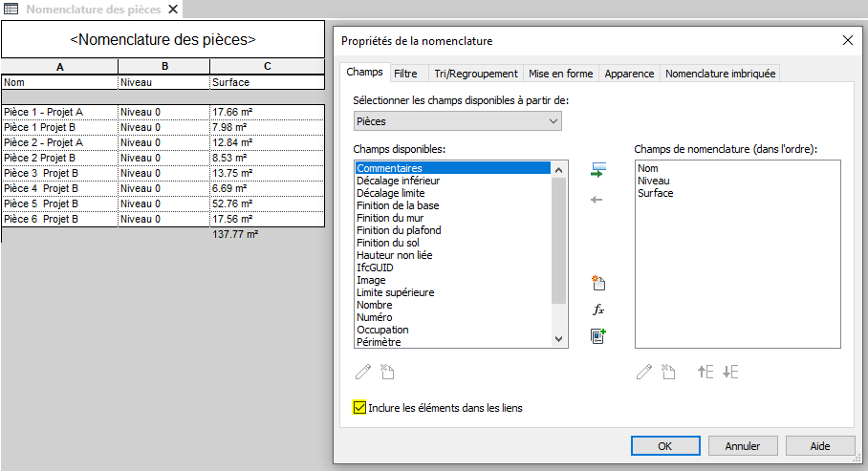Image resolution: width=868 pixels, height=471 pixels.
Task: Go to the Mise en forme tab
Action: [560, 74]
